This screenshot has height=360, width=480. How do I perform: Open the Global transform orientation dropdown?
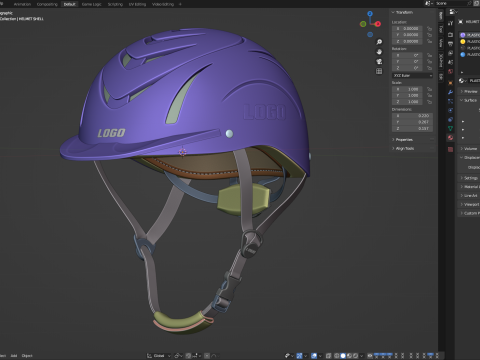click(159, 356)
